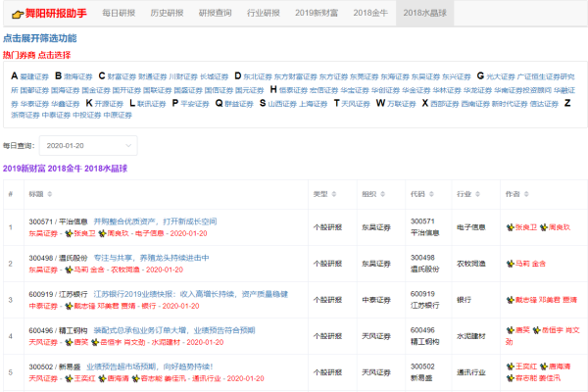The image size is (588, 392).
Task: Click star icon before 戴志锋 in 作者 column
Action: point(510,300)
